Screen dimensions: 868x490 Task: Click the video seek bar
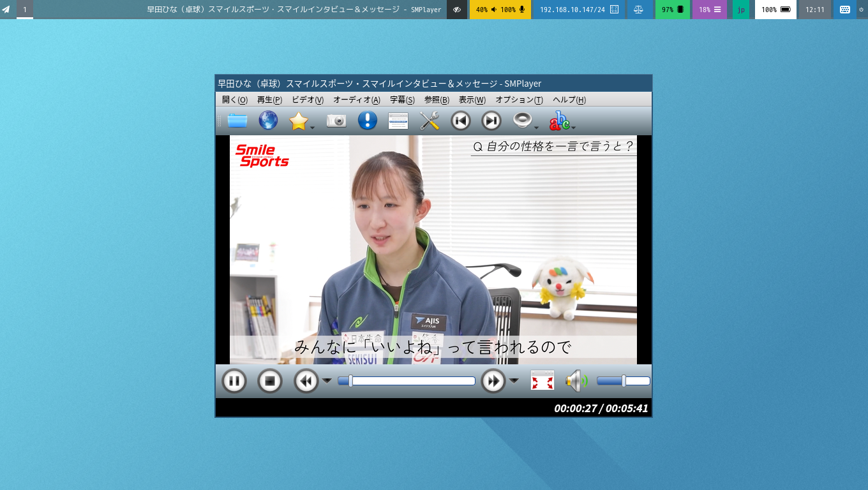tap(412, 381)
